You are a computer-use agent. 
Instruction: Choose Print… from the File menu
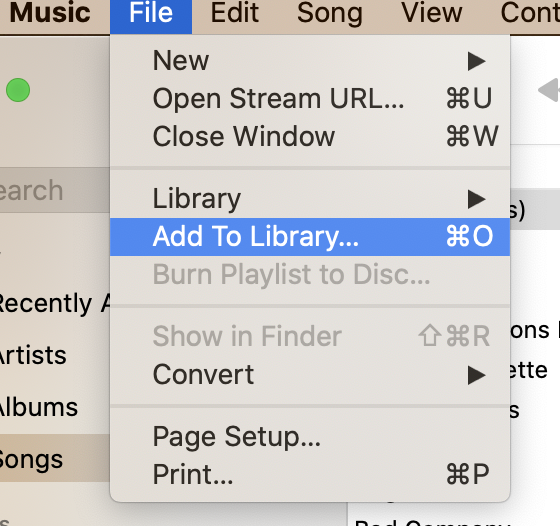pyautogui.click(x=310, y=474)
